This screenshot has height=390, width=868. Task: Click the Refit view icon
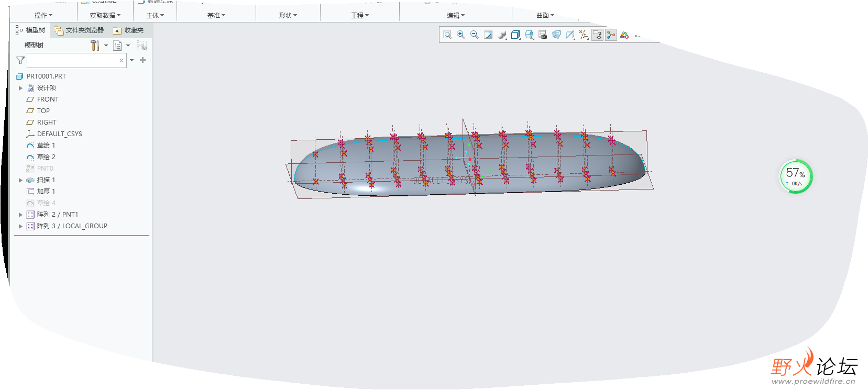(447, 35)
